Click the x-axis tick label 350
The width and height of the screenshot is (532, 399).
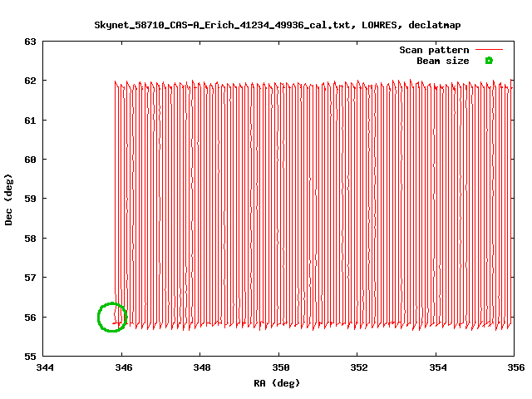pyautogui.click(x=281, y=367)
